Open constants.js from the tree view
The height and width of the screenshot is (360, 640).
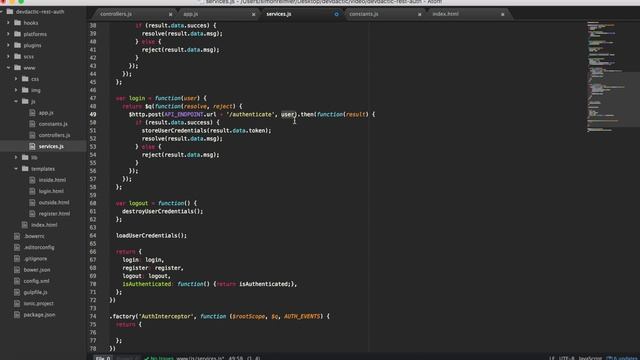[x=53, y=124]
